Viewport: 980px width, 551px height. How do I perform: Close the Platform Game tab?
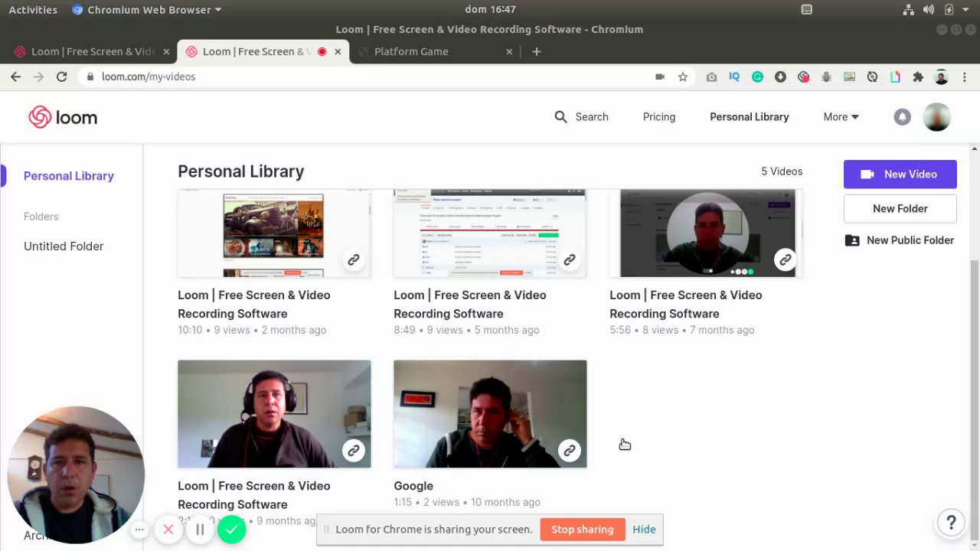(x=509, y=51)
